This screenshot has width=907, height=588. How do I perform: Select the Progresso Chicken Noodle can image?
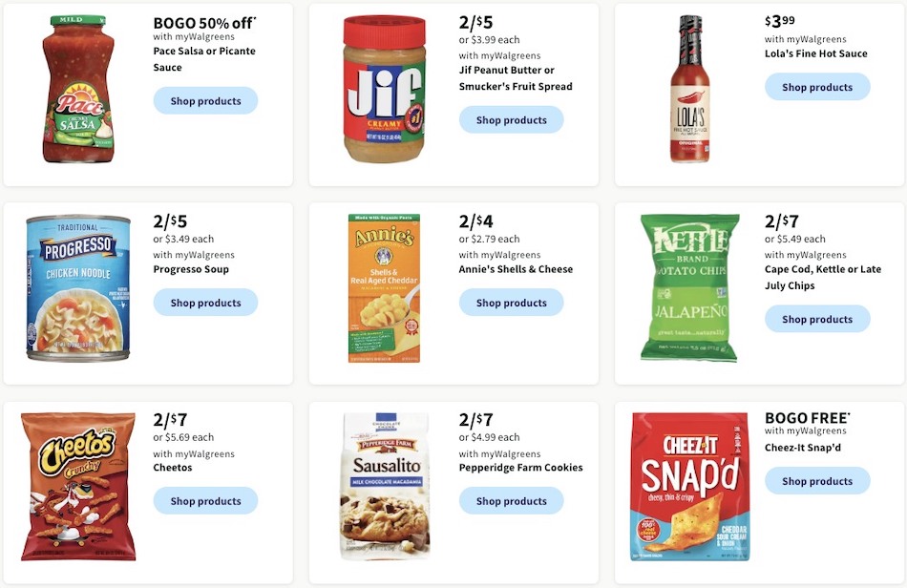point(76,286)
